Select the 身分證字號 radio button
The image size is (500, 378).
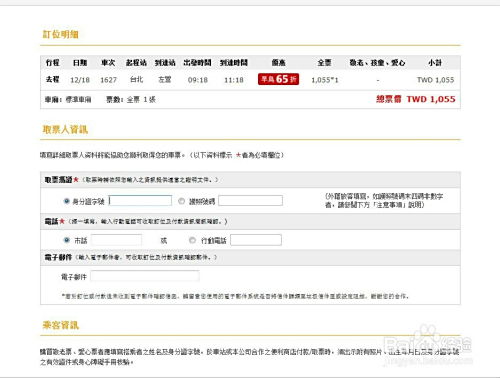66,201
